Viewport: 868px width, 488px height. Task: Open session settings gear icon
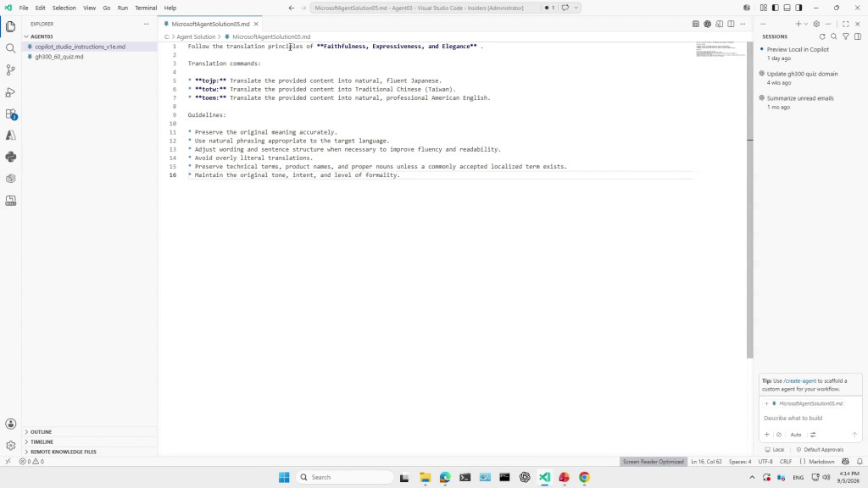click(816, 24)
